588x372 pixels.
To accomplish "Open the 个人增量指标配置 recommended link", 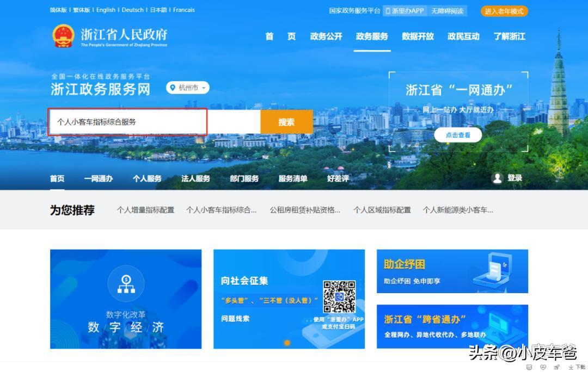I will (145, 208).
